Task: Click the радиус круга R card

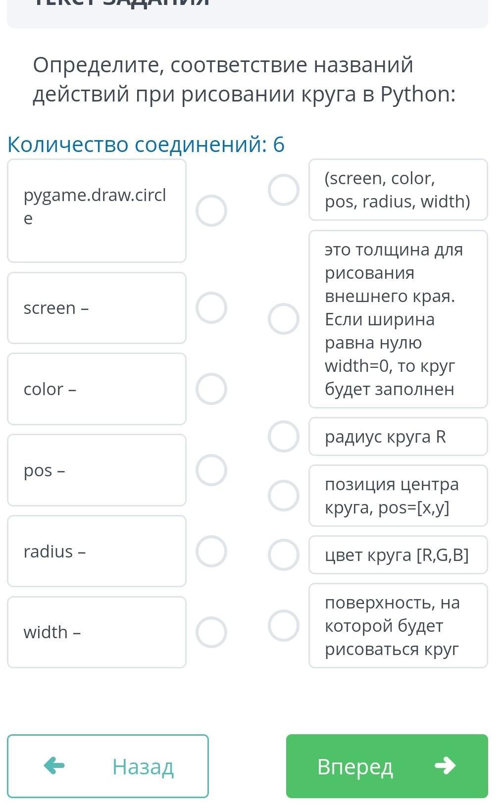Action: (x=398, y=437)
